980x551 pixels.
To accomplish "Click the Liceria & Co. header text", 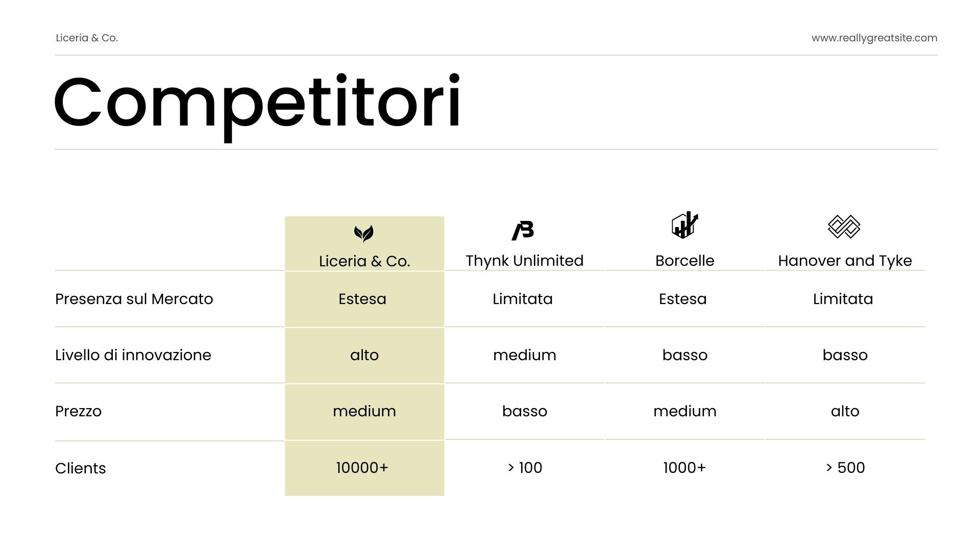I will (x=87, y=38).
